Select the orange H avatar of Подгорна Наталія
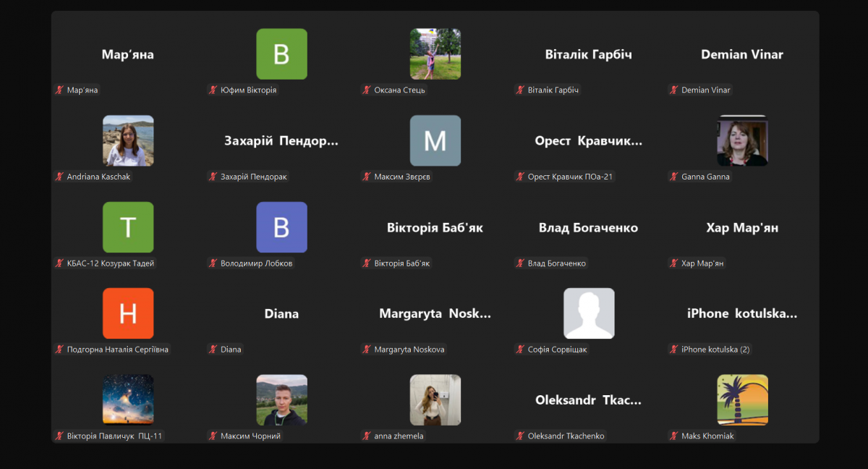This screenshot has width=868, height=469. (128, 313)
